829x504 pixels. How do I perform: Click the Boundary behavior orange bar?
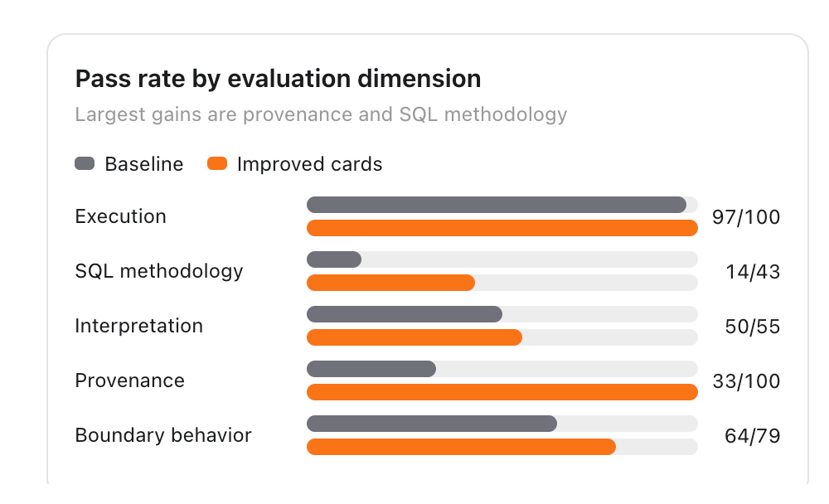[461, 447]
